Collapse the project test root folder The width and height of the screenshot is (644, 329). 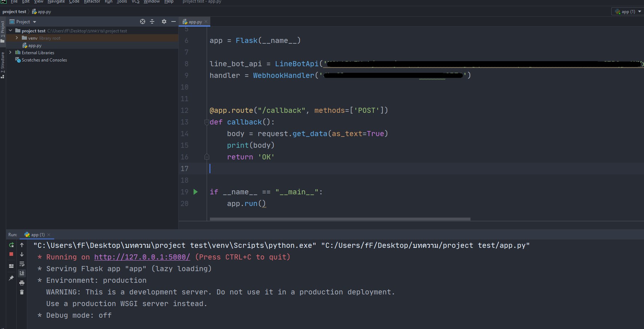pos(11,31)
